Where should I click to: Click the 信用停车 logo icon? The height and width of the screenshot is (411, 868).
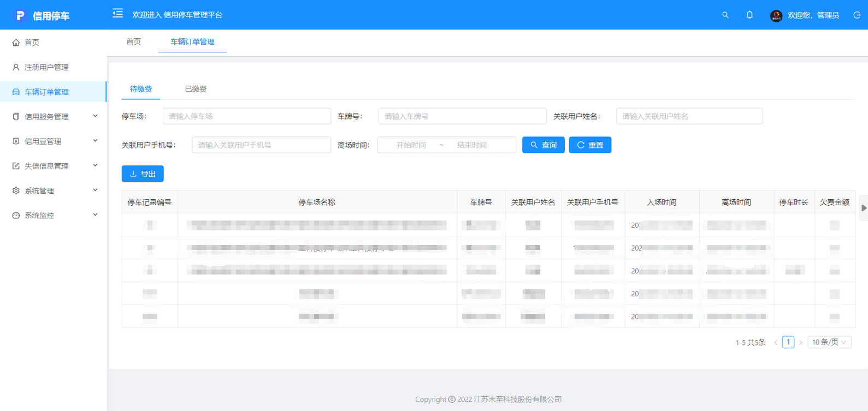pos(20,16)
